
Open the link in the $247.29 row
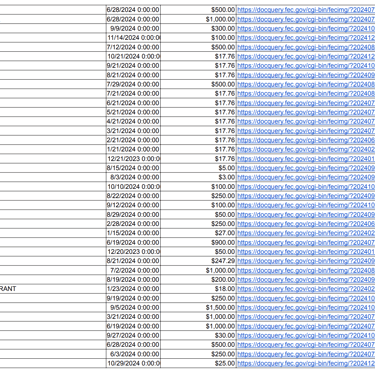(306, 261)
